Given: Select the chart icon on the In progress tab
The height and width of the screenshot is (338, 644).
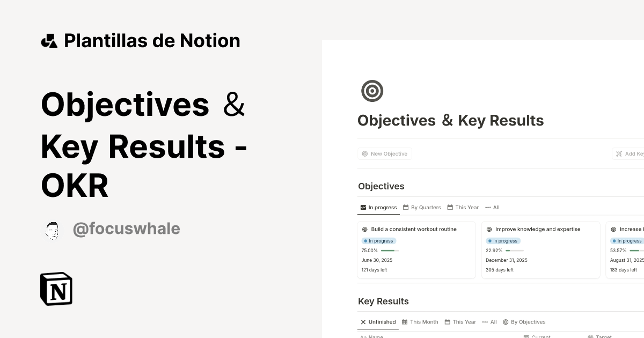Looking at the screenshot, I should click(363, 207).
